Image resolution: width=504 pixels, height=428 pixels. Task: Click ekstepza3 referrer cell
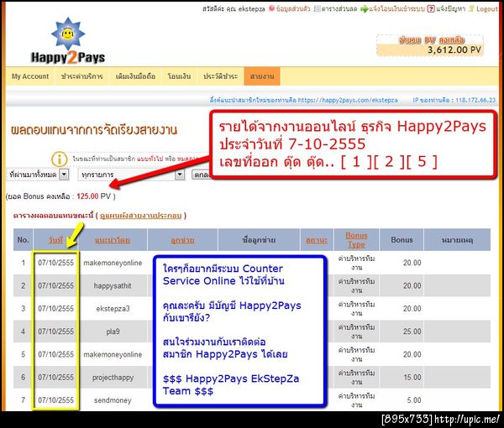(113, 309)
